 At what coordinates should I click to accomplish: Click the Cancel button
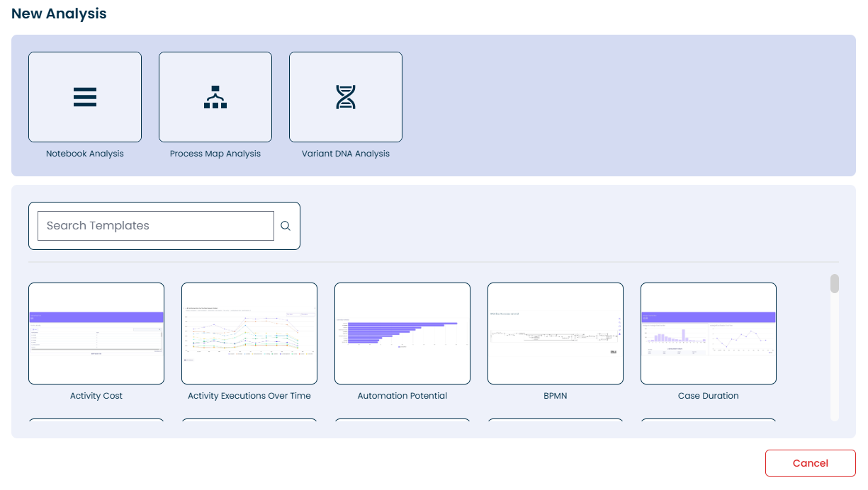coord(811,463)
